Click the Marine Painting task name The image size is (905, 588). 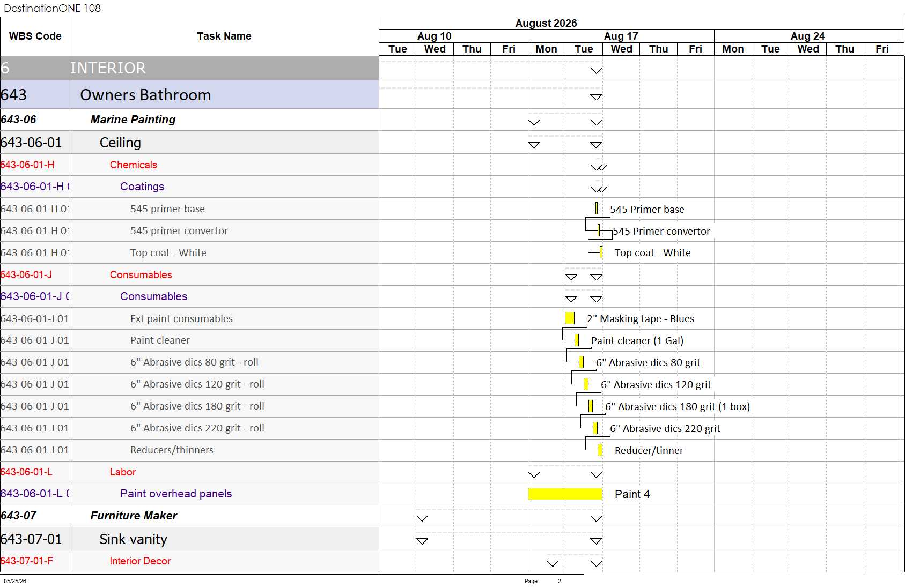(133, 120)
